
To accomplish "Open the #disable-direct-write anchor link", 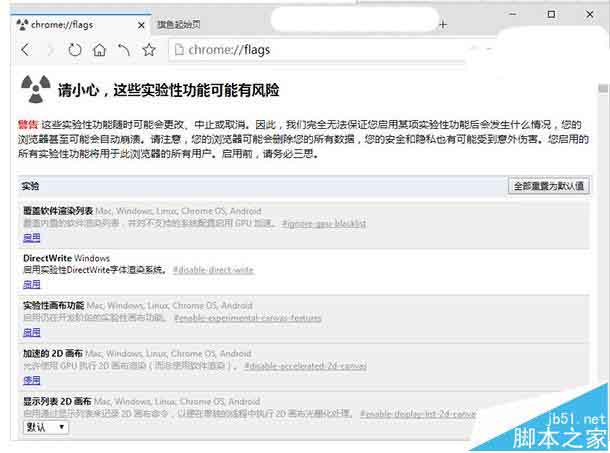I will 214,270.
